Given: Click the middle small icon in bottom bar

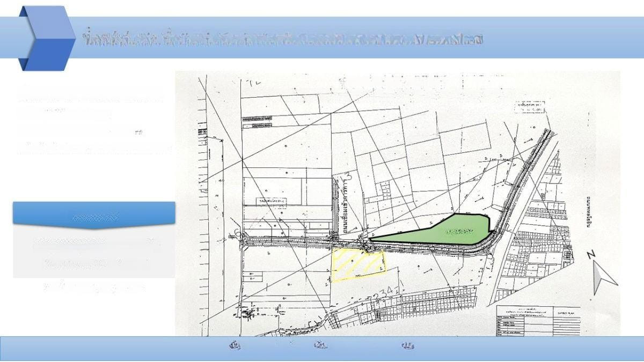Looking at the screenshot, I should coord(320,346).
